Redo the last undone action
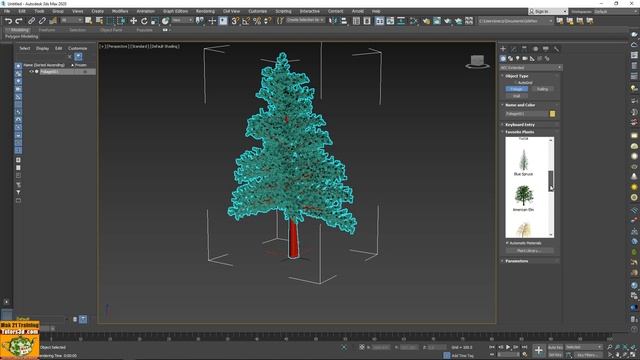Viewport: 640px width, 360px height. (19, 21)
